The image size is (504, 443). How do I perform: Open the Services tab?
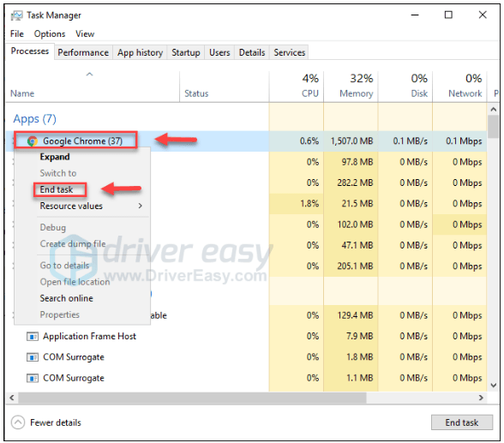coord(290,52)
